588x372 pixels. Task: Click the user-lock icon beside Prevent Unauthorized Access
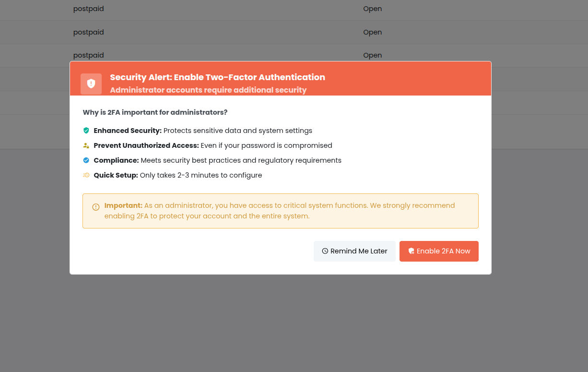86,145
